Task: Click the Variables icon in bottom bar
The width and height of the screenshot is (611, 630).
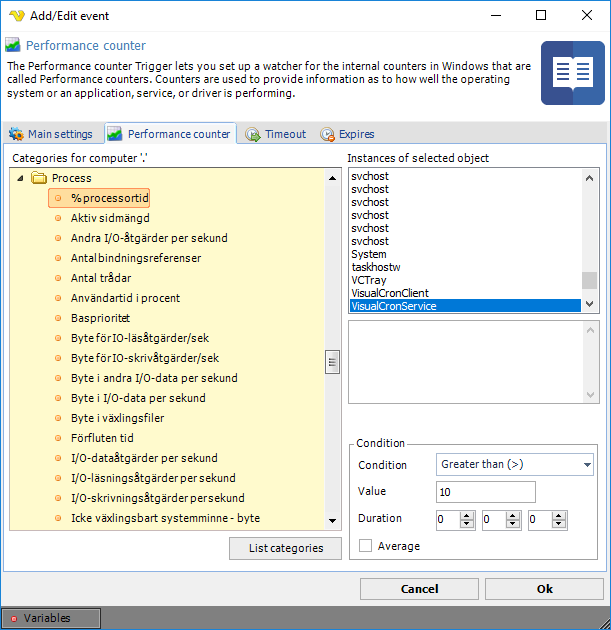Action: (14, 618)
